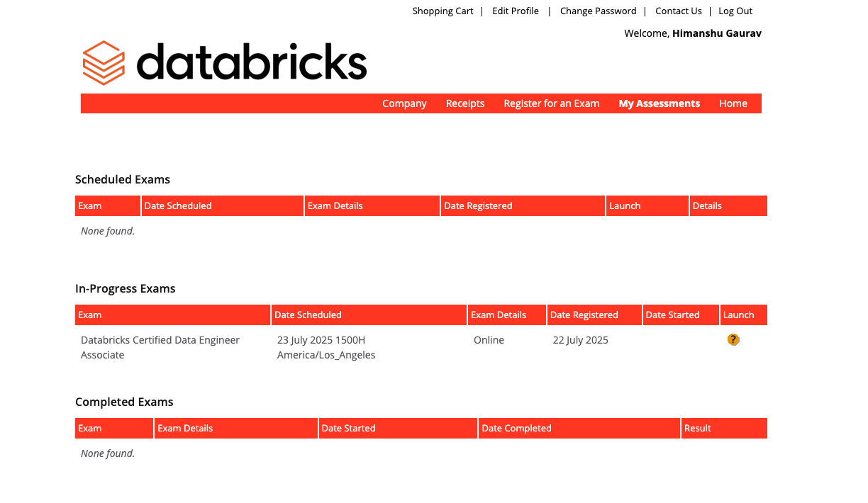Open the Edit Profile link
Image resolution: width=868 pixels, height=503 pixels.
(516, 11)
